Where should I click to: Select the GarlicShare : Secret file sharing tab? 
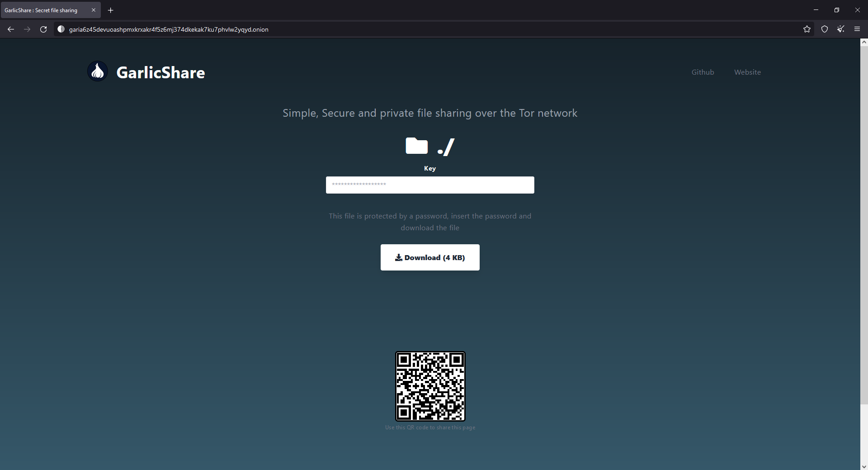tap(51, 10)
